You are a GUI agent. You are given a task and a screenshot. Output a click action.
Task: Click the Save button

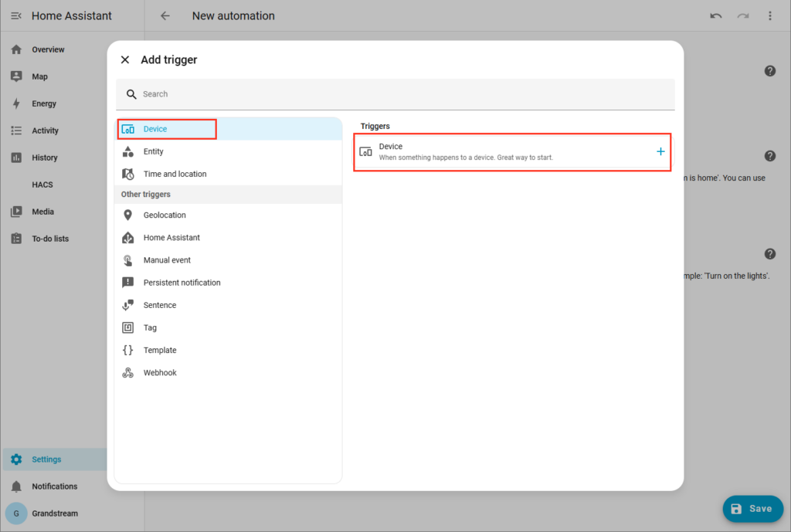click(752, 509)
